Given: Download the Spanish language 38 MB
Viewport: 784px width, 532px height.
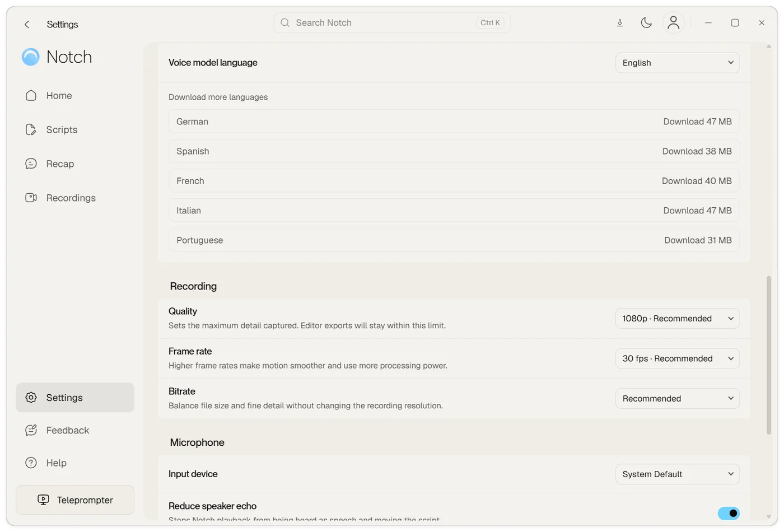Looking at the screenshot, I should (x=697, y=151).
